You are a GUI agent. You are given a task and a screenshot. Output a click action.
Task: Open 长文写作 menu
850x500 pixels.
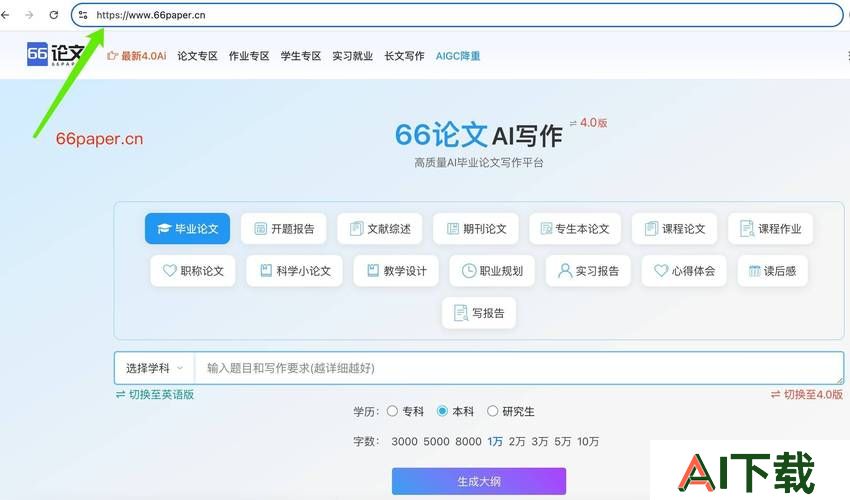404,56
